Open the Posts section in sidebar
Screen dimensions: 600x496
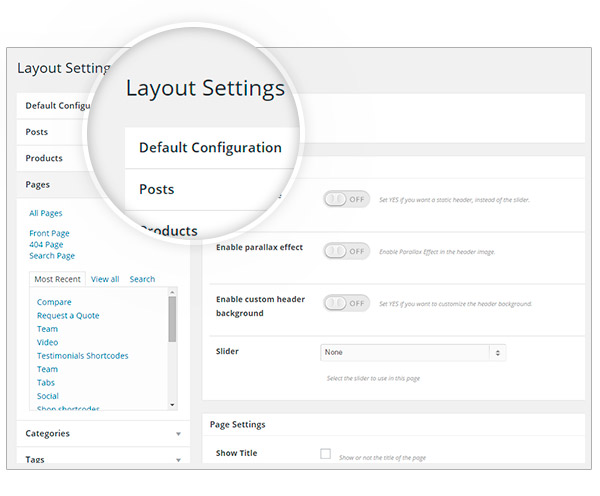36,132
